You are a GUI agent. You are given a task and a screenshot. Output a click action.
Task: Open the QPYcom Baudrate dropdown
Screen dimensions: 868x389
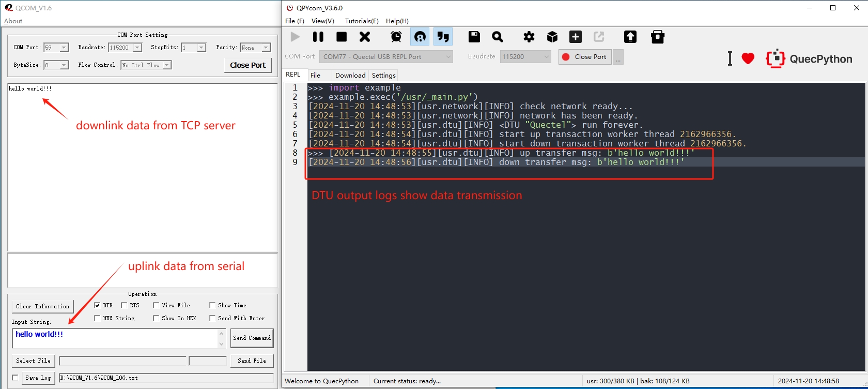tap(525, 56)
